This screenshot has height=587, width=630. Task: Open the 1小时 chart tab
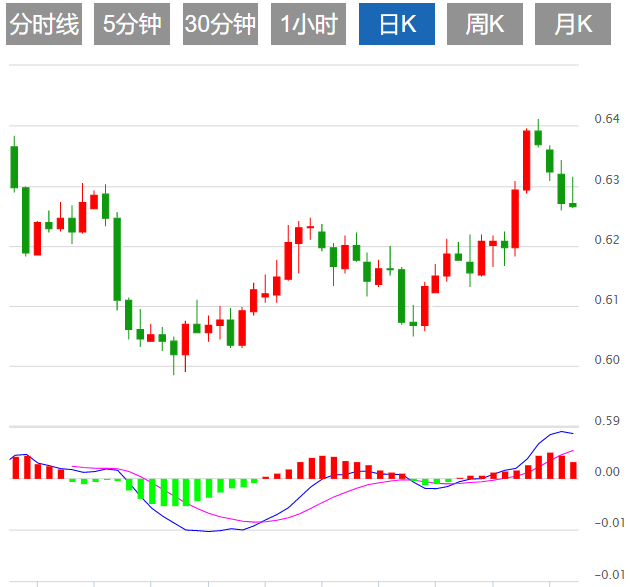click(x=308, y=24)
